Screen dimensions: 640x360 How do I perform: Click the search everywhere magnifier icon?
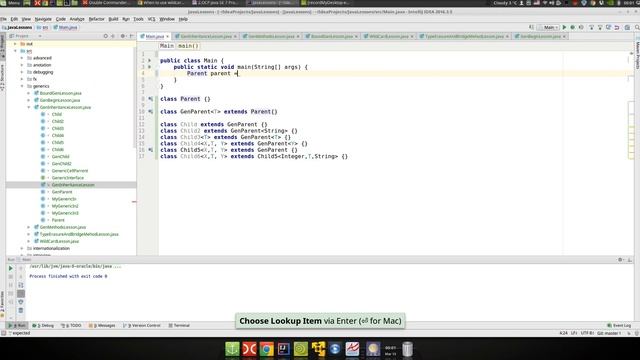pyautogui.click(x=637, y=27)
